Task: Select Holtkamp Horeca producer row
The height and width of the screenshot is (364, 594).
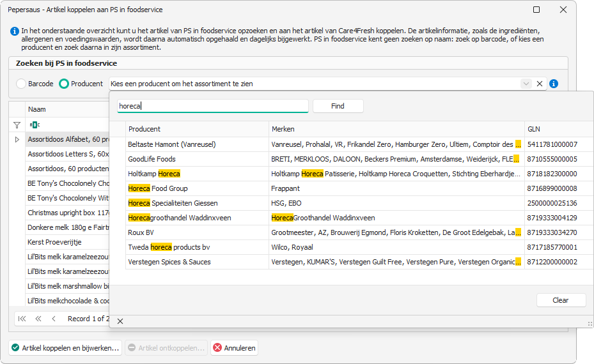Action: [x=359, y=174]
